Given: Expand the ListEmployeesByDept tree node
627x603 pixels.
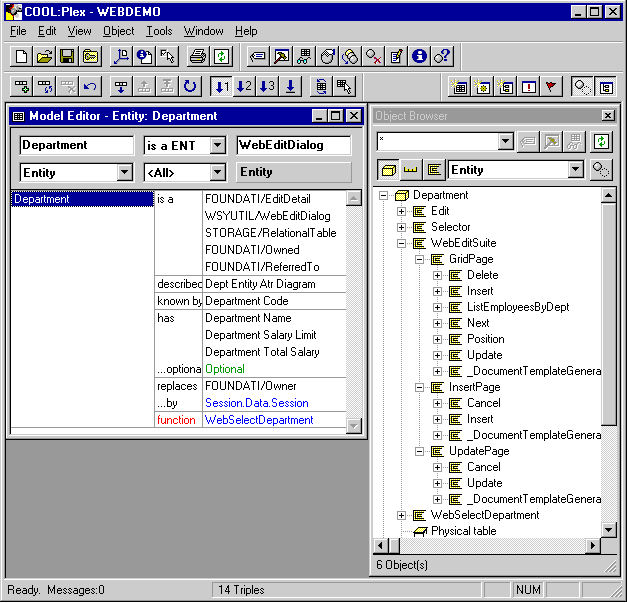Looking at the screenshot, I should 437,307.
